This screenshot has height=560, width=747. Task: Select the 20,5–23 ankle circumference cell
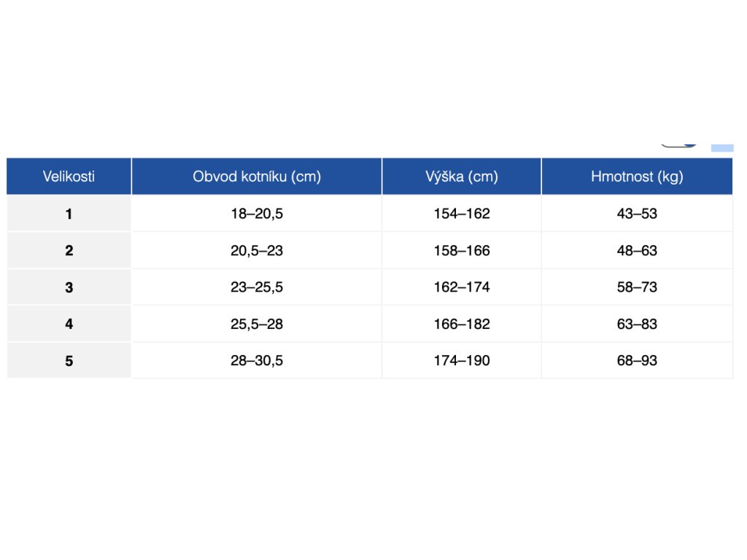point(257,250)
